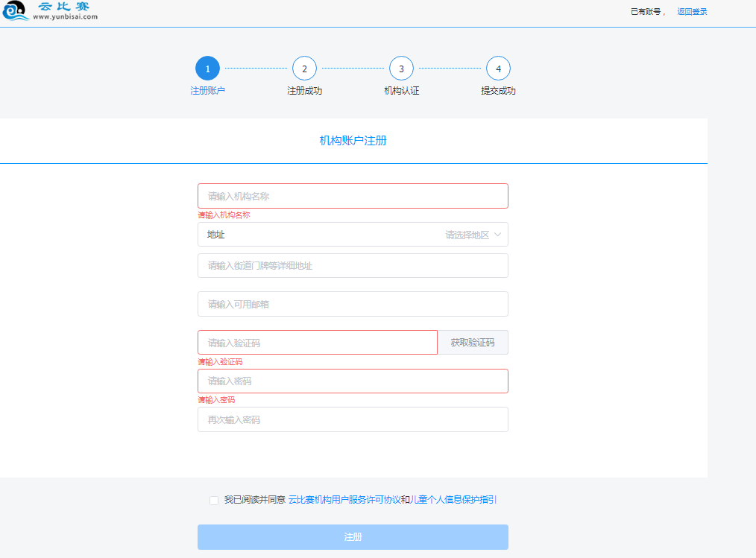756x558 pixels.
Task: Click the red 请输入密码 error message
Action: coord(216,399)
